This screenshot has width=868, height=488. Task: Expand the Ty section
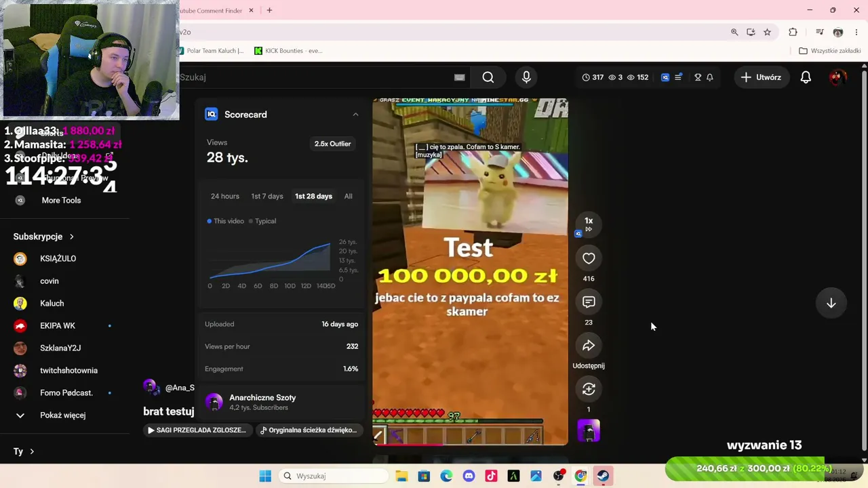click(x=24, y=451)
